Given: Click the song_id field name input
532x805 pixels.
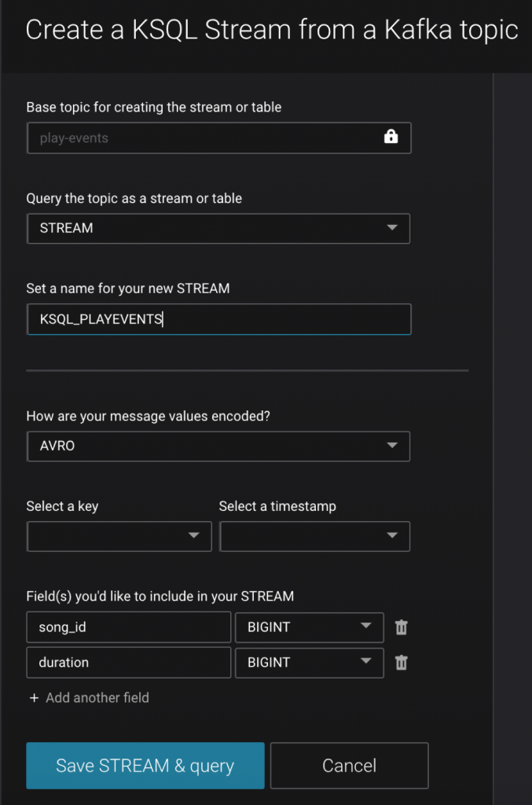Looking at the screenshot, I should (x=129, y=627).
